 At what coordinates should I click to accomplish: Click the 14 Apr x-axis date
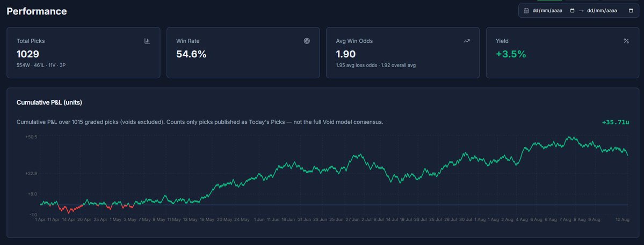click(x=69, y=220)
